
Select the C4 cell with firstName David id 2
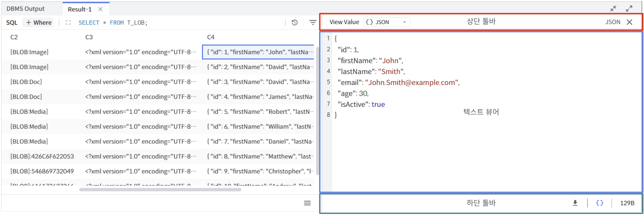click(260, 67)
